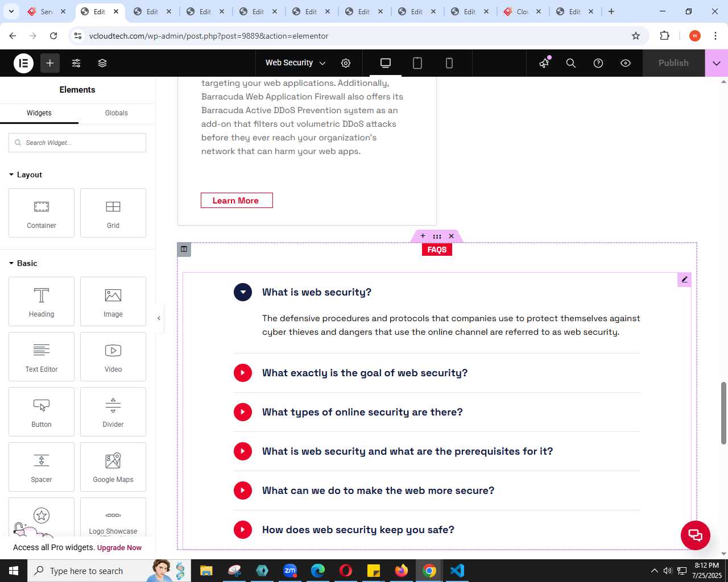Open the Publish options dropdown arrow
728x582 pixels.
click(717, 63)
